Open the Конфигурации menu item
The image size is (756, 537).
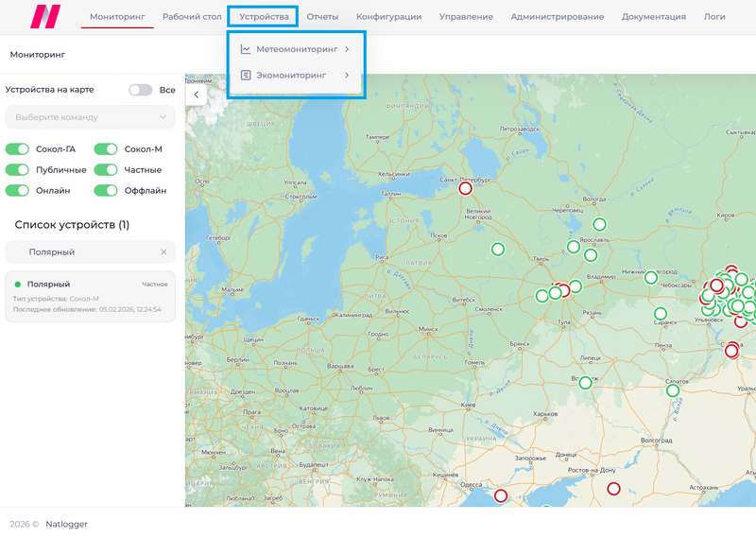tap(388, 16)
